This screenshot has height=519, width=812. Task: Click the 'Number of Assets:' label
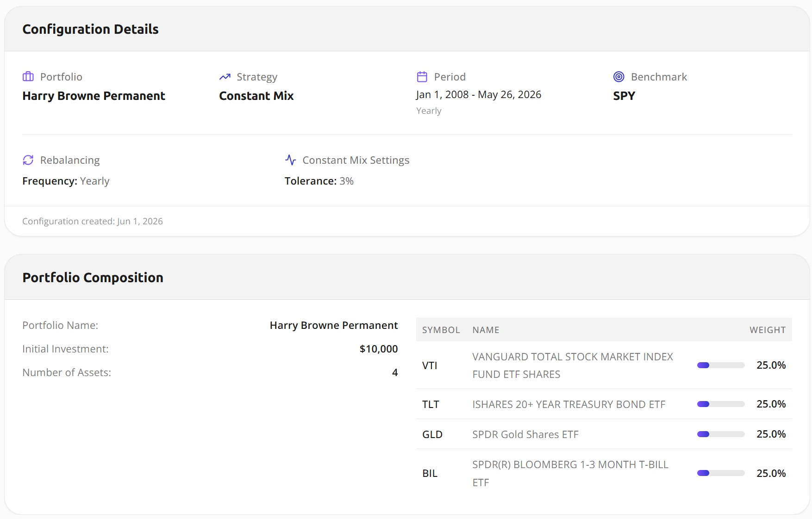point(67,372)
